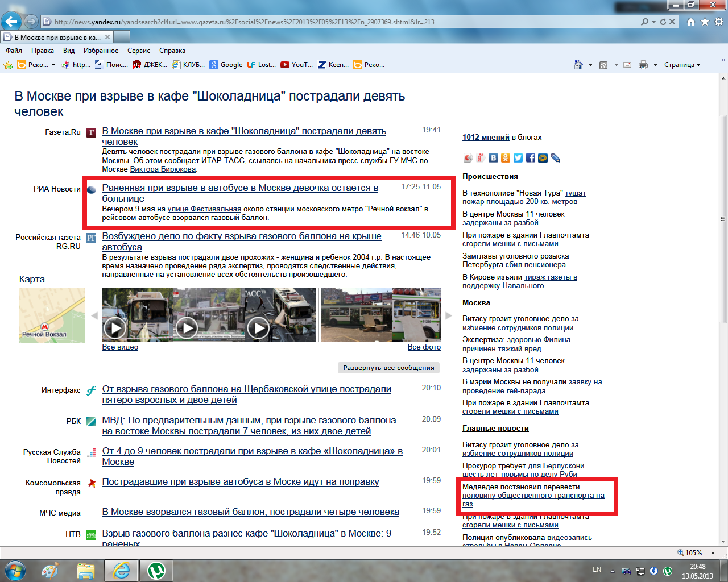The height and width of the screenshot is (582, 728).
Task: Close the В Москве при взрыве tab
Action: tap(107, 37)
